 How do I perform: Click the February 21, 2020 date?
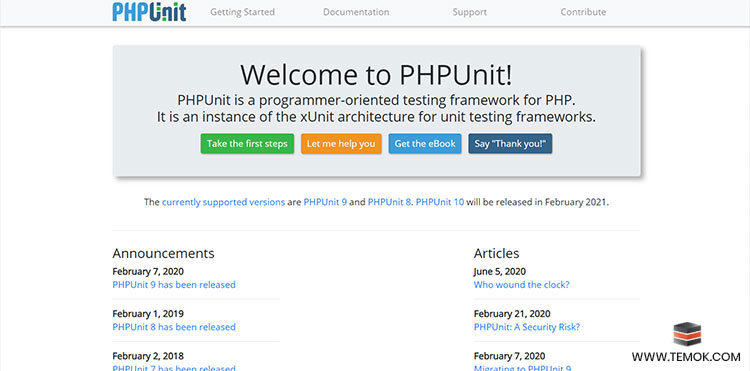click(x=512, y=314)
